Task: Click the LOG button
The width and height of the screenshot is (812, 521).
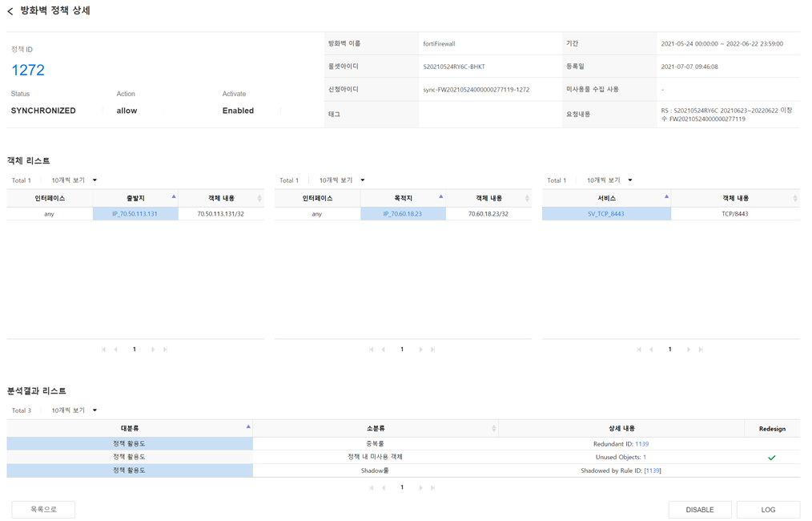Action: (768, 510)
